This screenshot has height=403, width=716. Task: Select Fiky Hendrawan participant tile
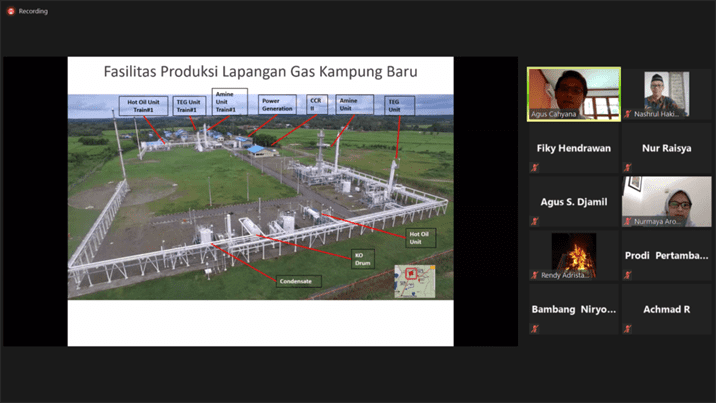click(x=574, y=148)
